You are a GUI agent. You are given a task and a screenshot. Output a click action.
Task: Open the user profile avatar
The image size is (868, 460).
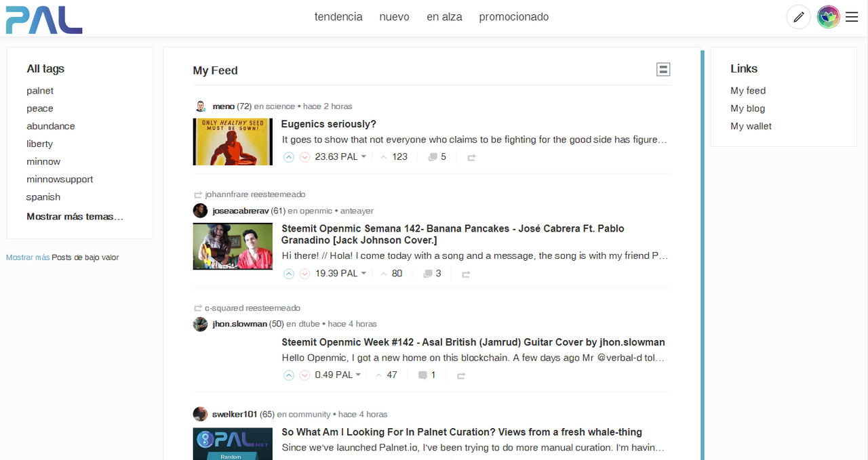point(828,17)
